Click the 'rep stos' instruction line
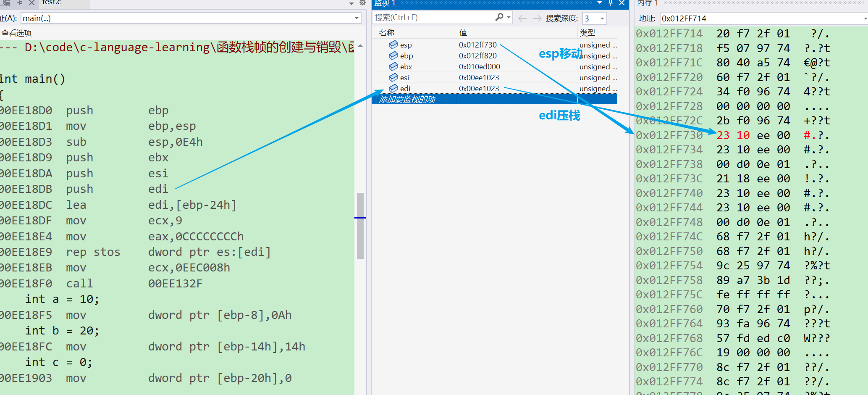 click(136, 252)
